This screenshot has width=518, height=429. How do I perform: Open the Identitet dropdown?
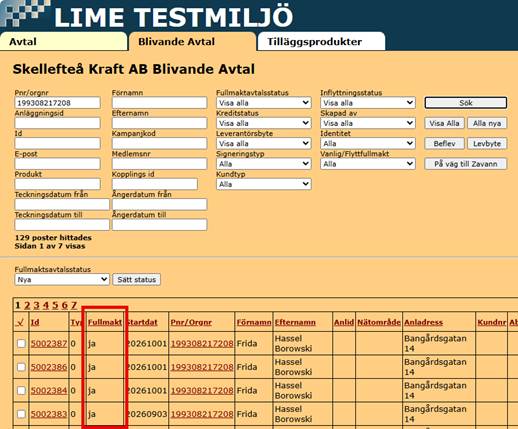click(368, 144)
